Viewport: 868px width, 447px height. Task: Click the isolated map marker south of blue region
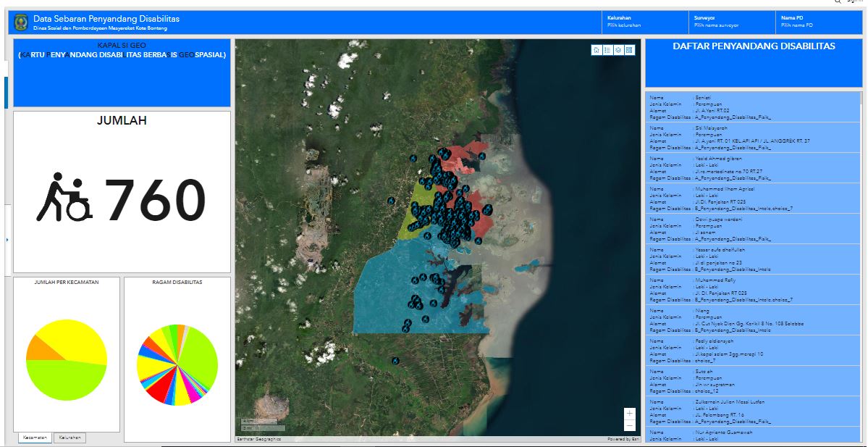395,361
